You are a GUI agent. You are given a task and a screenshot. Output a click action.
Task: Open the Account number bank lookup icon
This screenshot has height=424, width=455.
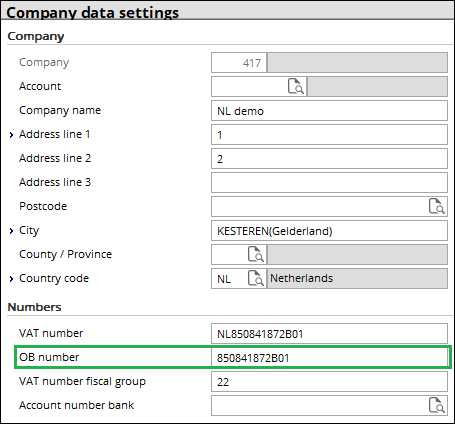click(x=437, y=405)
